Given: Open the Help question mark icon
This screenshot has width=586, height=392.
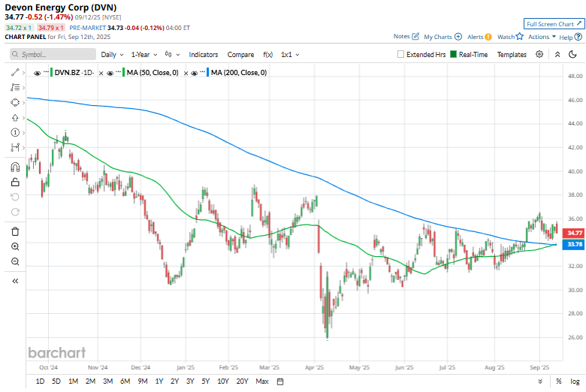Looking at the screenshot, I should [578, 37].
